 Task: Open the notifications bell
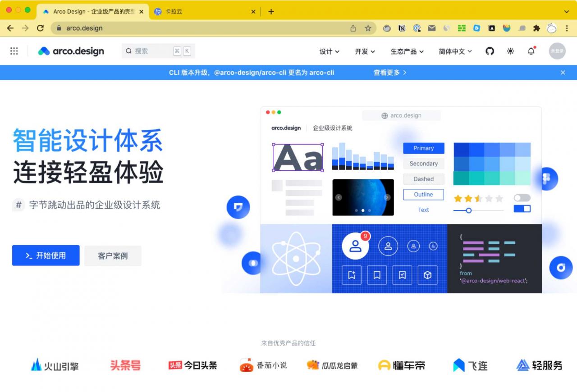tap(531, 51)
